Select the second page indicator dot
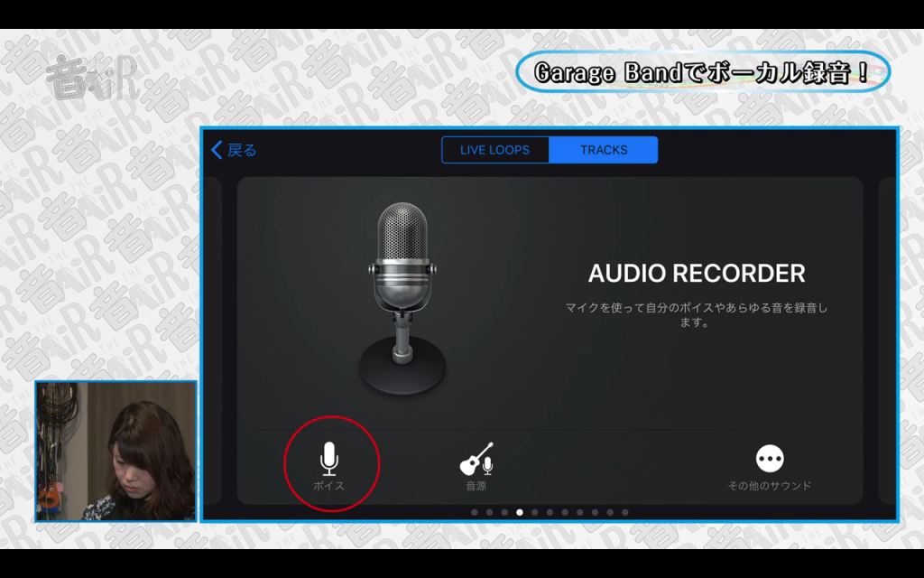 coord(489,512)
